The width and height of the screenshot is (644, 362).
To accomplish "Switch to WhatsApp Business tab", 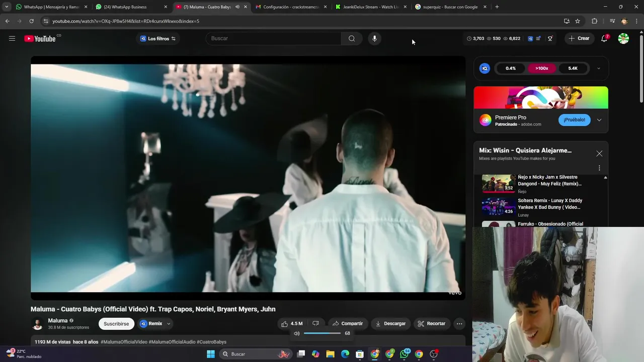I will coord(132,7).
